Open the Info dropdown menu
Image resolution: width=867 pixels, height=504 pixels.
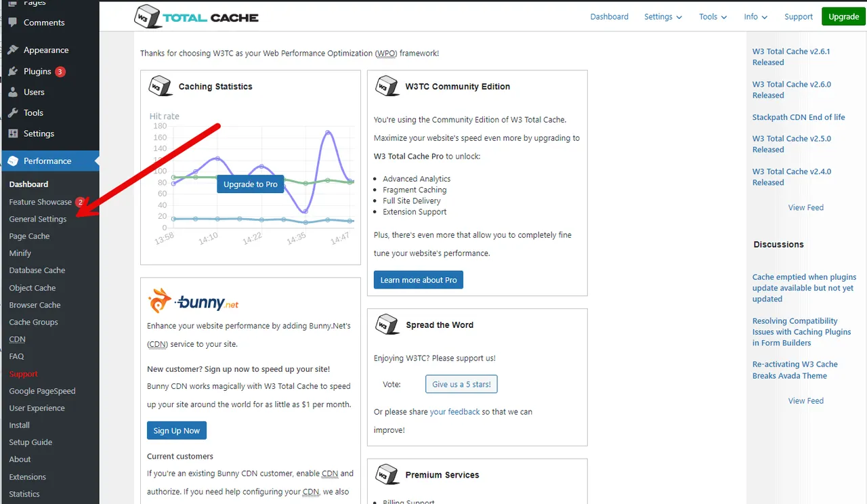pyautogui.click(x=756, y=17)
